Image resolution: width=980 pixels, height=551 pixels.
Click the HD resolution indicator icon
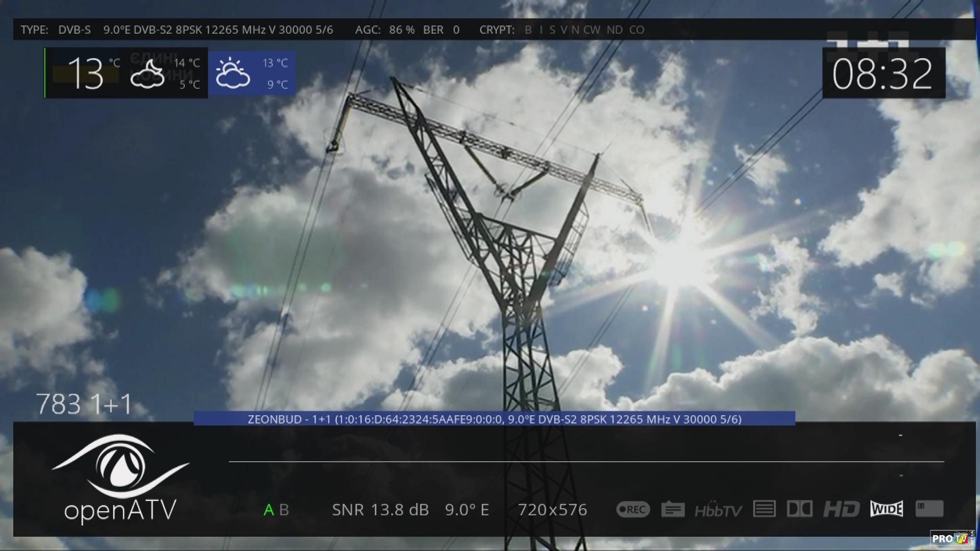tap(841, 509)
